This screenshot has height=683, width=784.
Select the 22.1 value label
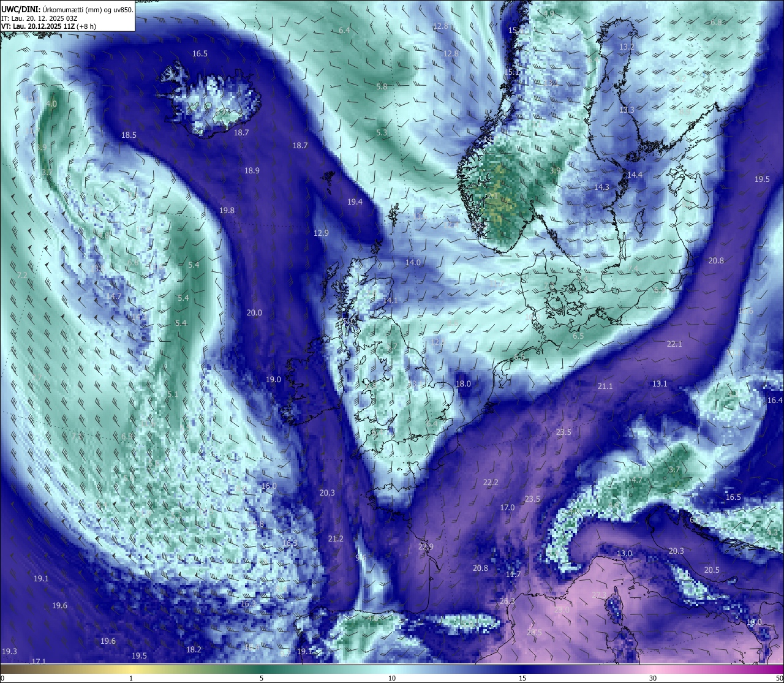pos(674,344)
